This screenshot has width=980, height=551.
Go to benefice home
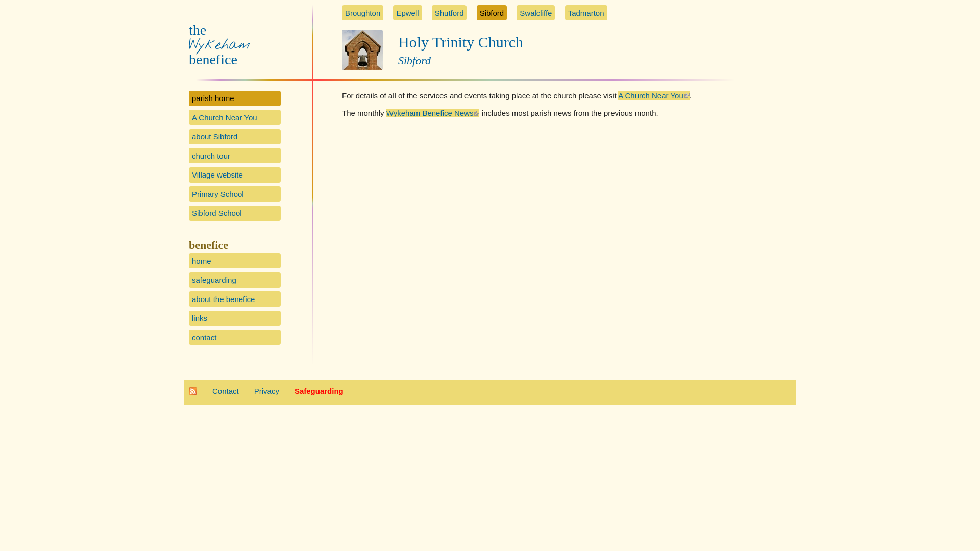point(235,261)
